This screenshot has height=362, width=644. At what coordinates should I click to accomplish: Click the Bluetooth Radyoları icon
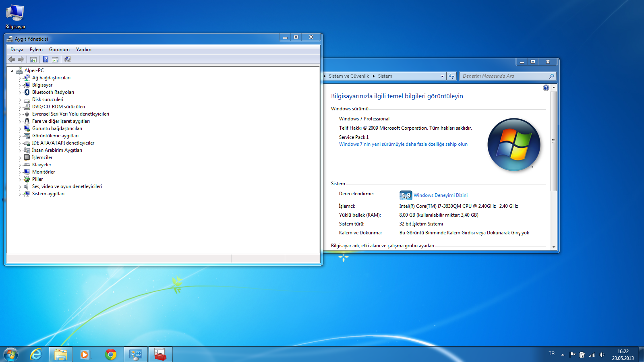(x=27, y=92)
